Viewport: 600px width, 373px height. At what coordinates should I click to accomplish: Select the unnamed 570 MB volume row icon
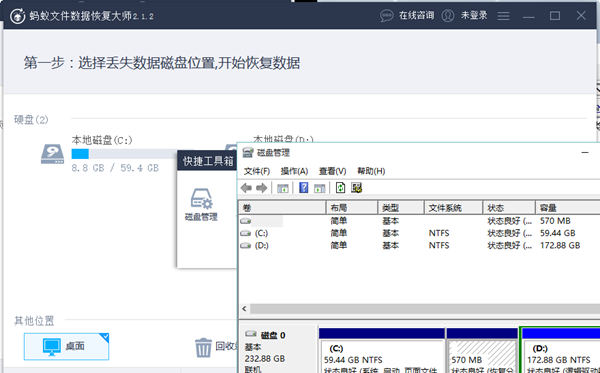(246, 221)
